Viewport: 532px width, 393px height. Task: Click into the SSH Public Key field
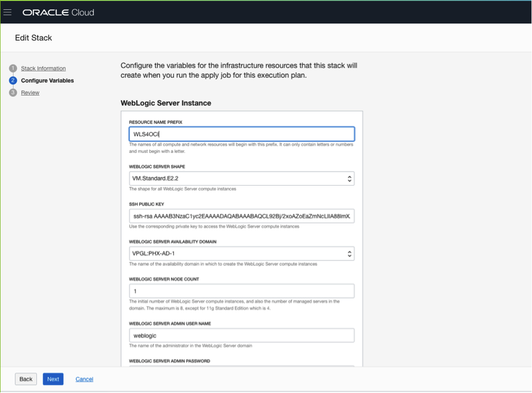coord(242,216)
